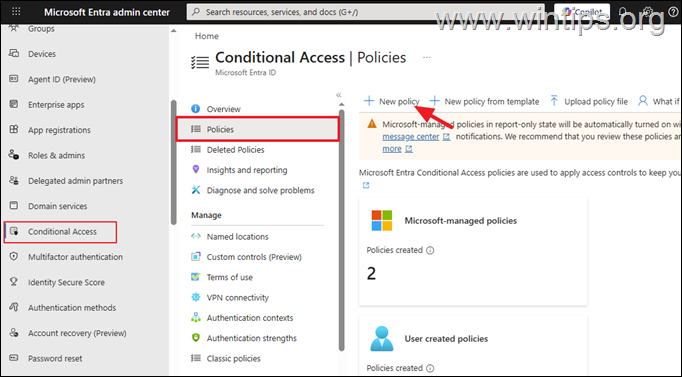Open the ellipsis menu beside Policies title
682x377 pixels.
coord(427,57)
